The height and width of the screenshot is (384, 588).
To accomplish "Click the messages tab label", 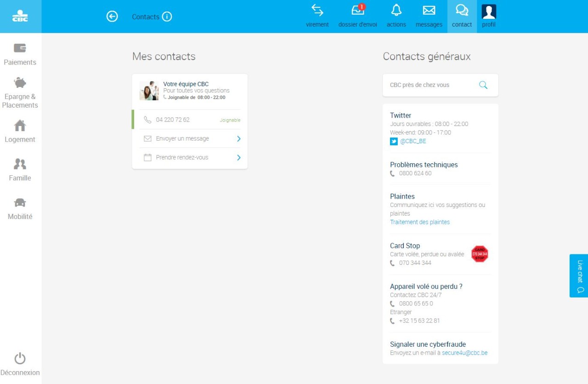I will coord(429,25).
